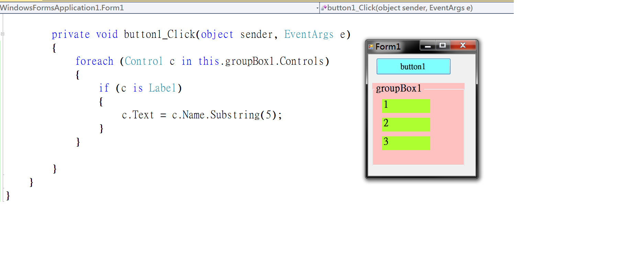This screenshot has height=273, width=644.
Task: Select the green label showing 1
Action: point(406,106)
